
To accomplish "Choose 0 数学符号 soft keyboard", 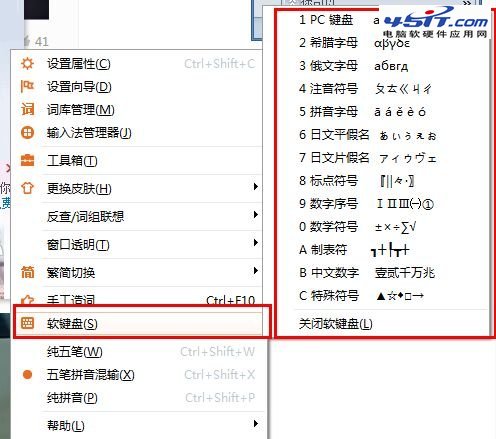I will click(383, 227).
